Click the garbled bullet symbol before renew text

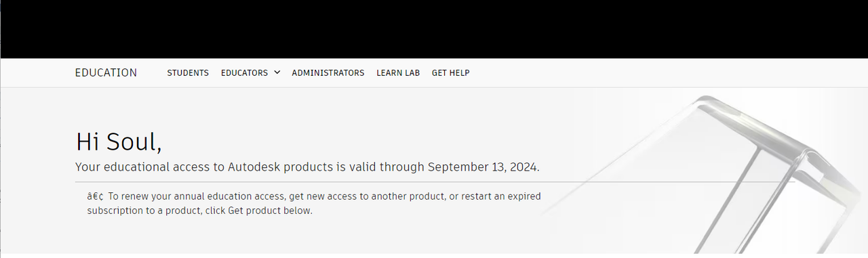(95, 196)
